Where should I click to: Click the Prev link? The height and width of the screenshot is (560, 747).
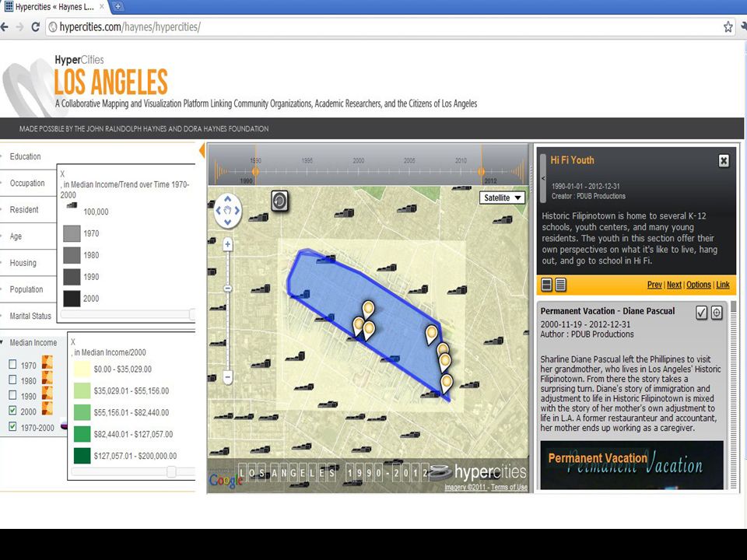(654, 285)
